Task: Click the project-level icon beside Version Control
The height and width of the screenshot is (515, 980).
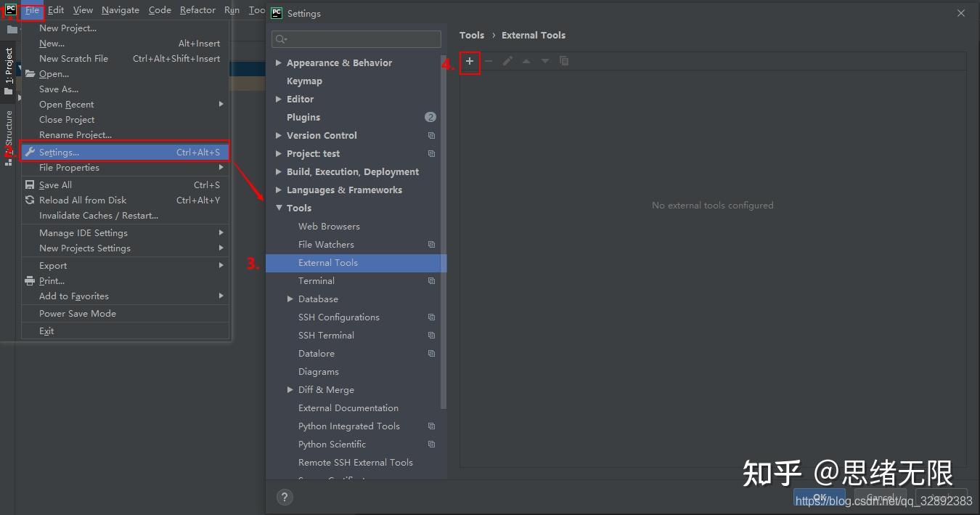Action: coord(431,136)
